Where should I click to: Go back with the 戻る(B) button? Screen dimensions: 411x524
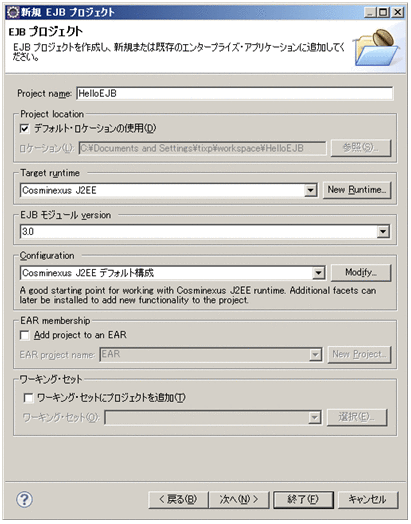point(178,500)
